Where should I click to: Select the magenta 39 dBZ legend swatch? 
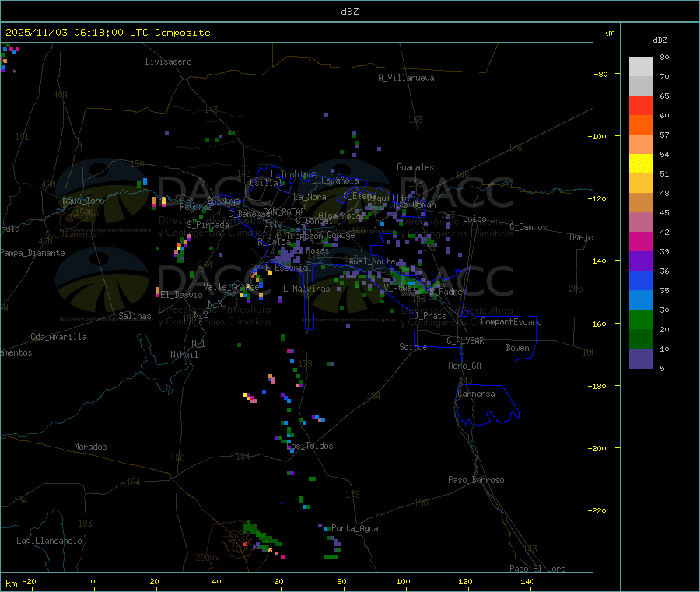[641, 241]
